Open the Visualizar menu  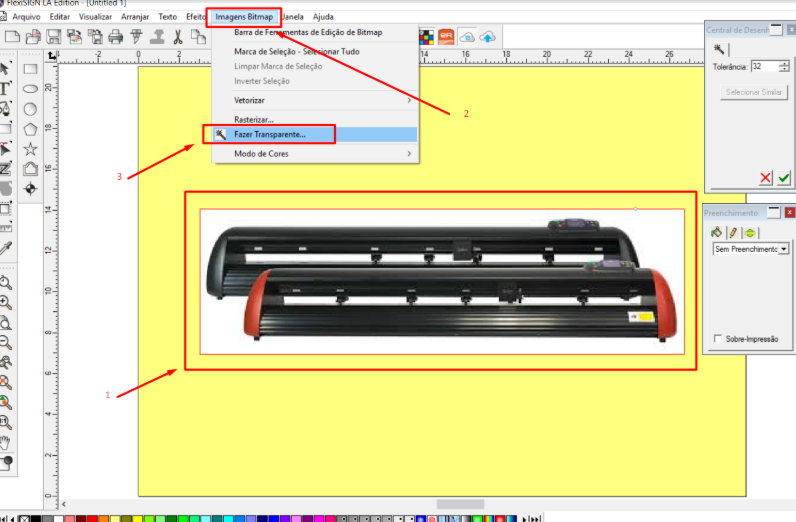pos(95,17)
